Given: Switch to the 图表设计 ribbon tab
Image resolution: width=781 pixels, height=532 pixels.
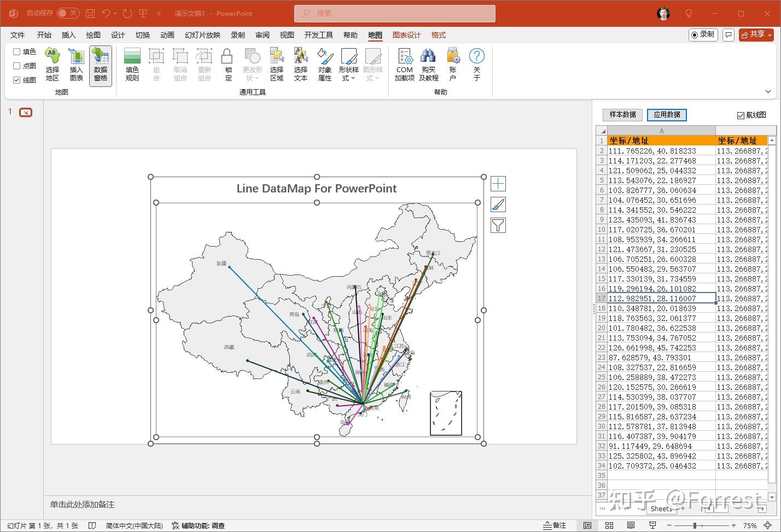Looking at the screenshot, I should 406,34.
